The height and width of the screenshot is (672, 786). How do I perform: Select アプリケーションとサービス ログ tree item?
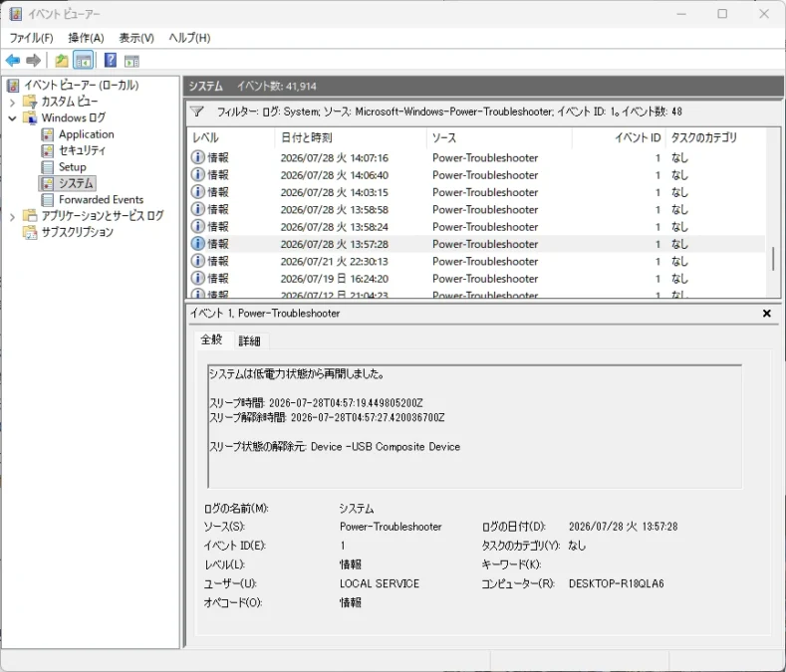coord(103,216)
